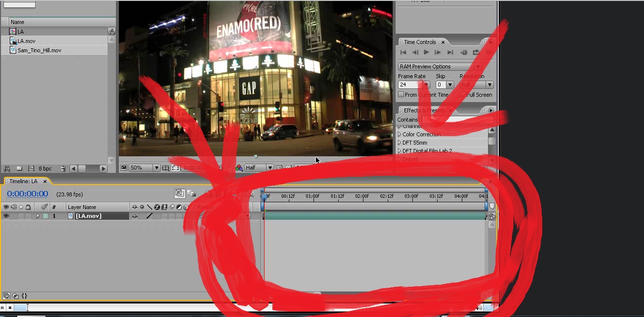Image resolution: width=644 pixels, height=317 pixels.
Task: Click the Layer Name column header
Action: (82, 207)
